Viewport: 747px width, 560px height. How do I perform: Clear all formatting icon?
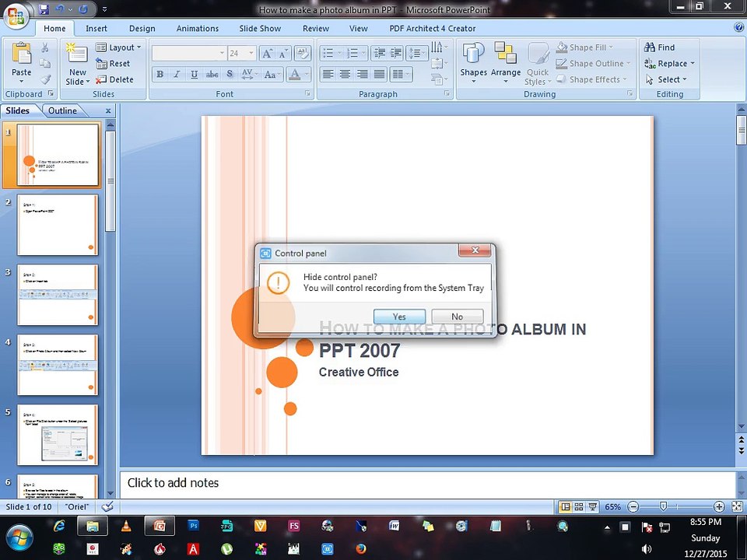303,54
